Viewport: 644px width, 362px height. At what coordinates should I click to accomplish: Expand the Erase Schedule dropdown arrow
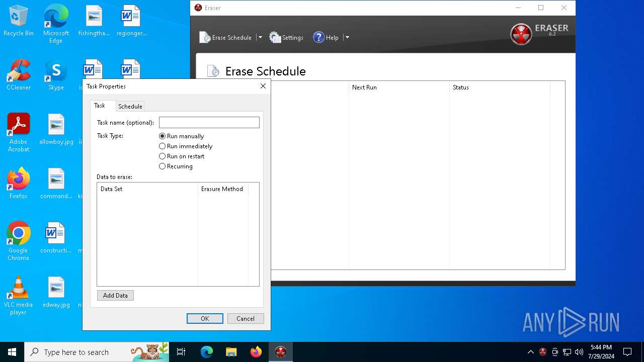260,38
